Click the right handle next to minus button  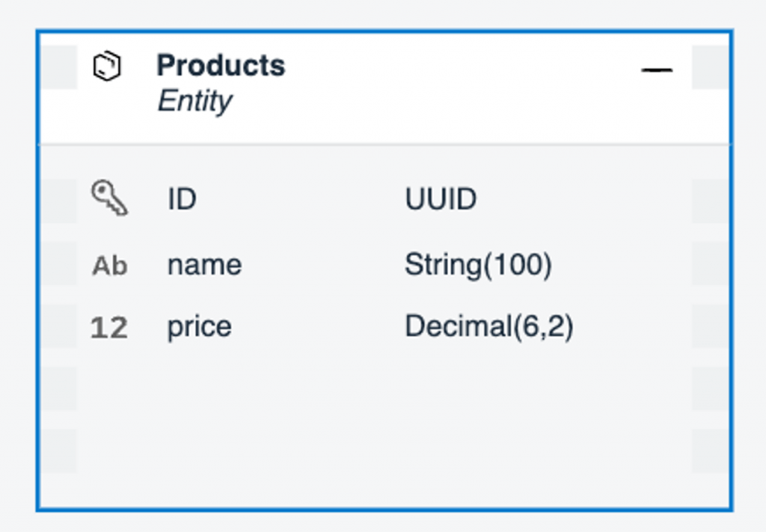coord(710,67)
